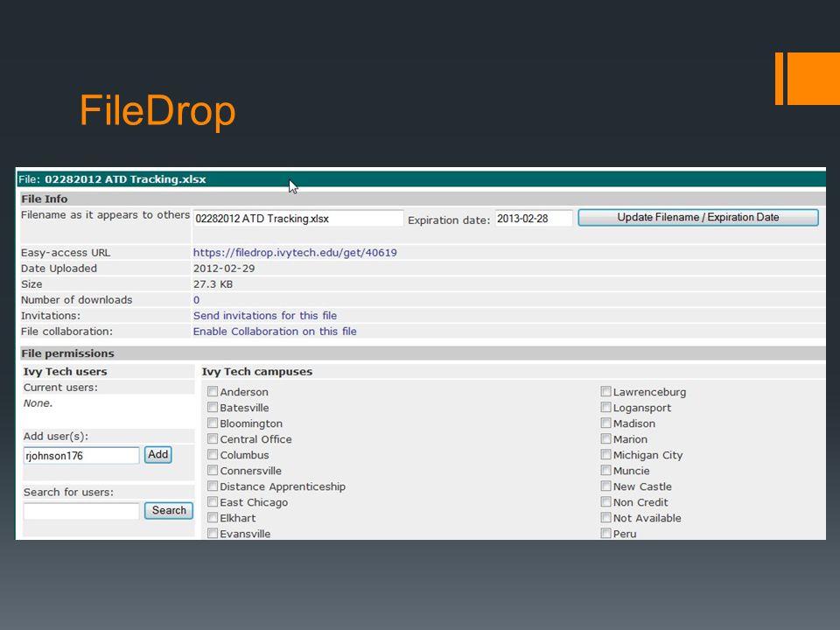
Task: Click the Ivy Tech campuses heading
Action: [257, 372]
